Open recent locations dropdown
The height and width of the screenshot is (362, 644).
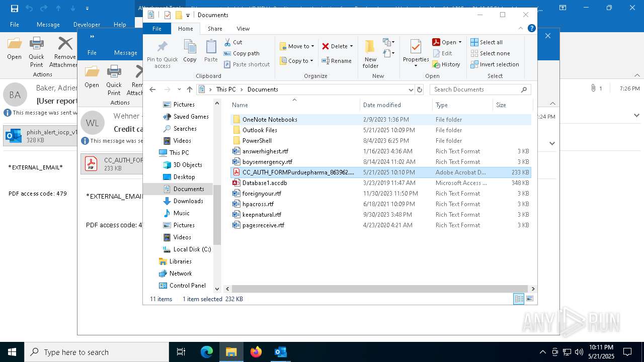coord(179,89)
